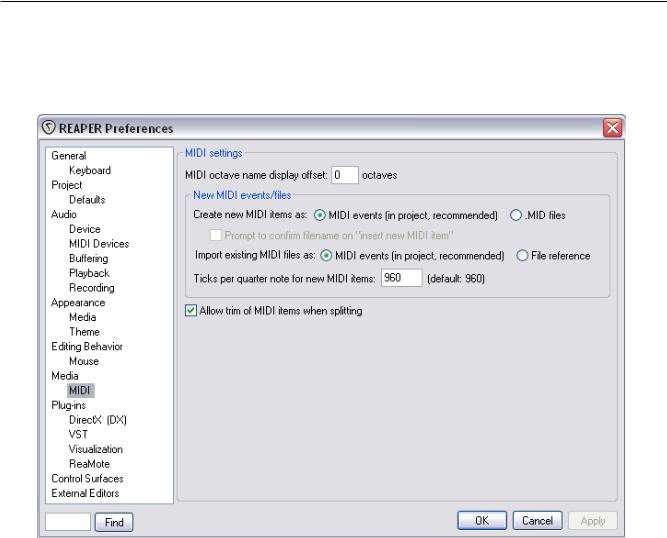This screenshot has height=538, width=667.
Task: Open the Device page under Audio
Action: click(x=85, y=229)
